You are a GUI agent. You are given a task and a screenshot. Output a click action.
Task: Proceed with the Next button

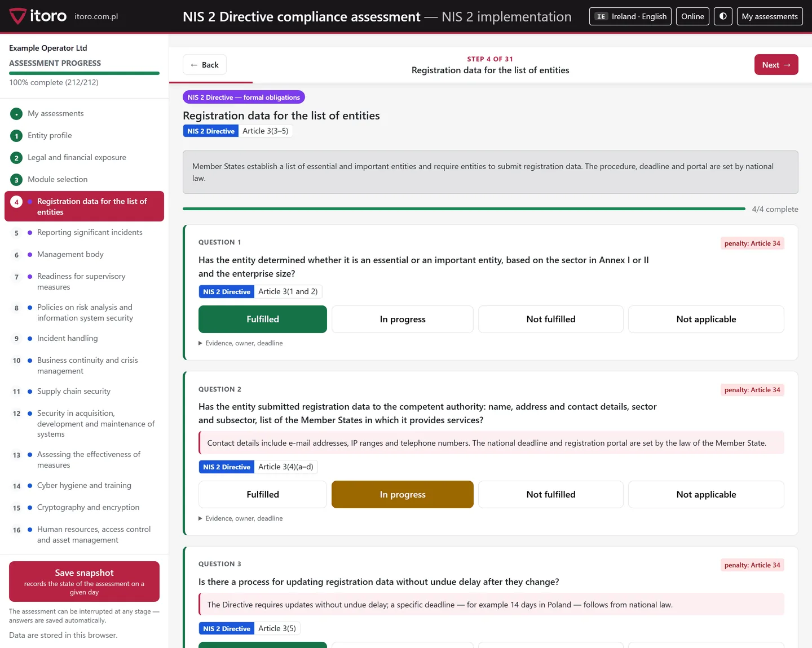[776, 65]
